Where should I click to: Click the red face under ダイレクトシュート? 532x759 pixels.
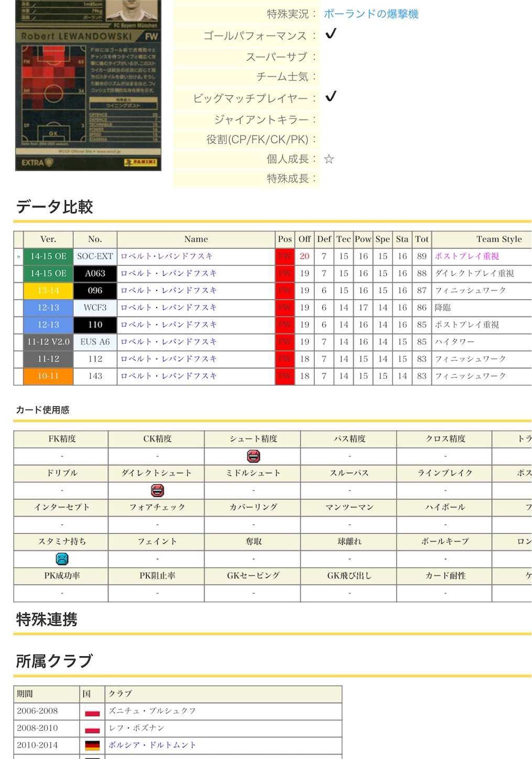pyautogui.click(x=157, y=491)
